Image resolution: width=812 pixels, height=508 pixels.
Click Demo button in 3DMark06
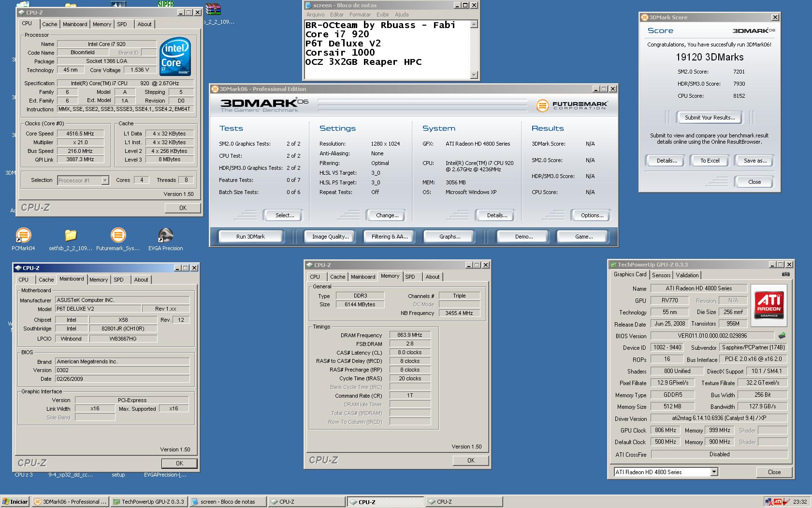[523, 237]
